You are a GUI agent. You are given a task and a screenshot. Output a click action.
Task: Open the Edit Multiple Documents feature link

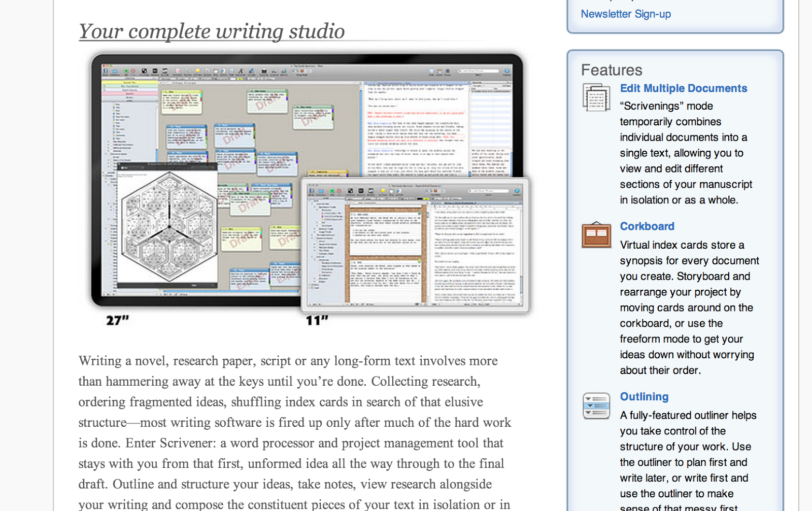684,88
